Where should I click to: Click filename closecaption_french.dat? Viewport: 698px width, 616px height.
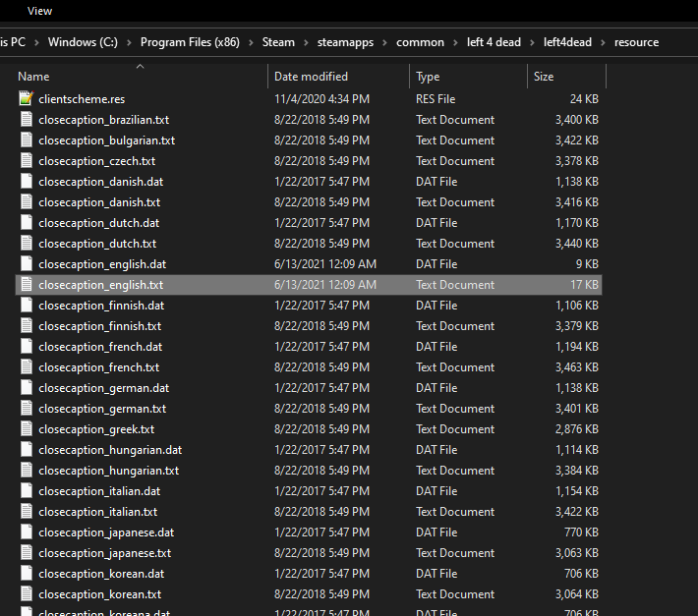coord(100,347)
